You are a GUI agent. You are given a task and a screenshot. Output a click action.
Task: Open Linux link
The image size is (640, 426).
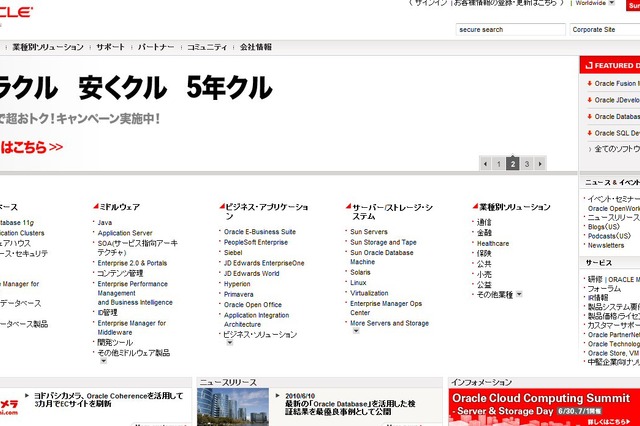click(358, 283)
